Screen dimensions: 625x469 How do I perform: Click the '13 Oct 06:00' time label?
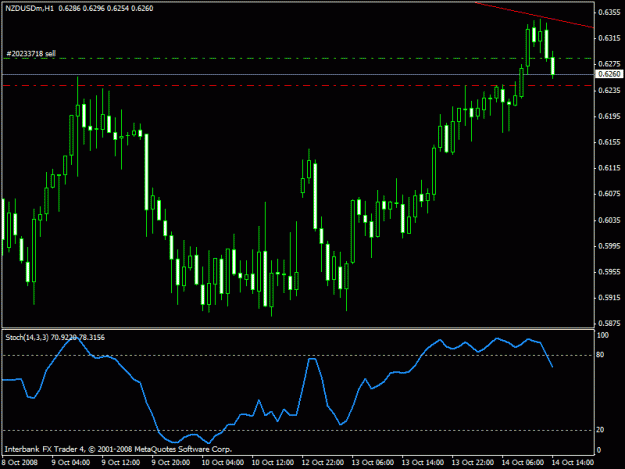click(x=373, y=463)
